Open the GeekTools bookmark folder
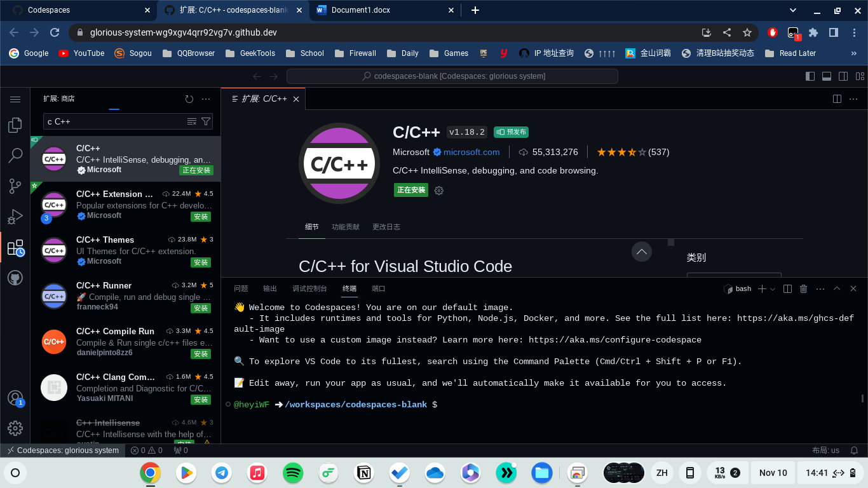Image resolution: width=868 pixels, height=488 pixels. [x=249, y=53]
